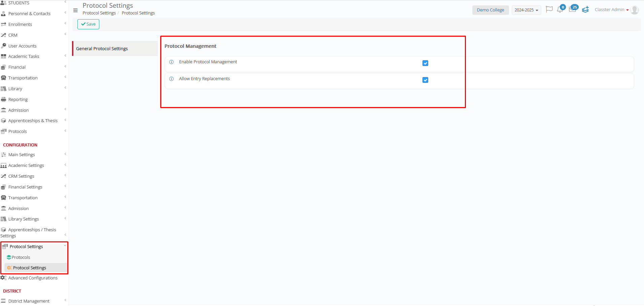The width and height of the screenshot is (644, 306).
Task: Select the General Protocol Settings tab
Action: [102, 49]
